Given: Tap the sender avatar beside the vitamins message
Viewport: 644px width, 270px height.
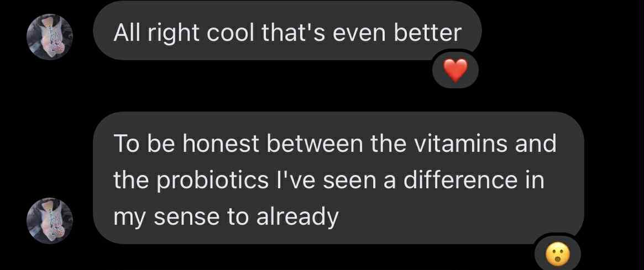Looking at the screenshot, I should point(50,220).
